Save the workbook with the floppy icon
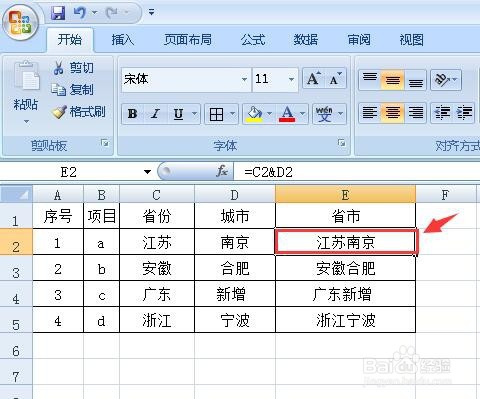The width and height of the screenshot is (480, 399). (58, 13)
